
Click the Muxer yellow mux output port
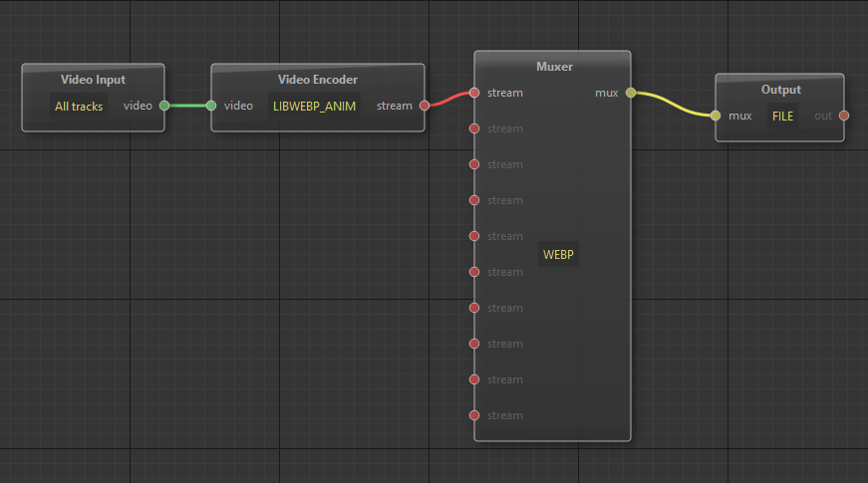(x=631, y=93)
